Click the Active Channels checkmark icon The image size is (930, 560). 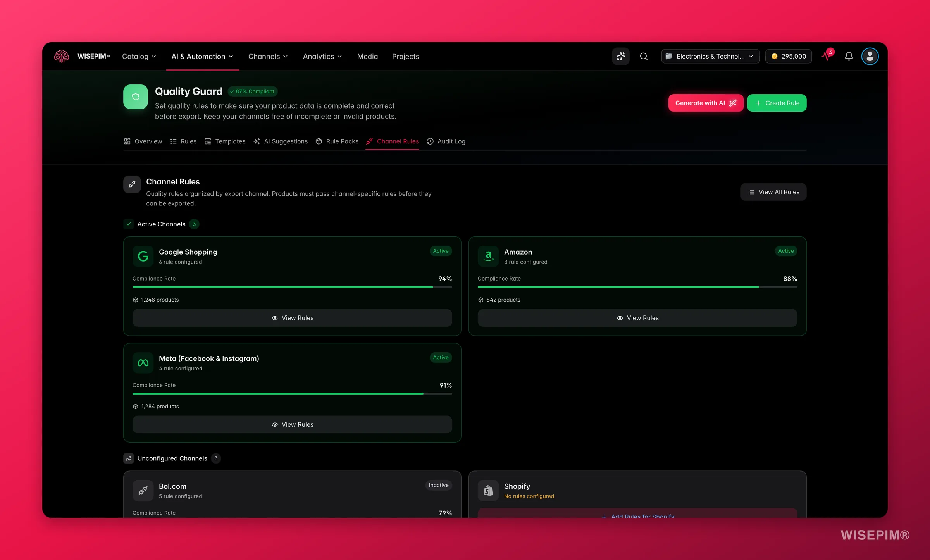click(129, 224)
